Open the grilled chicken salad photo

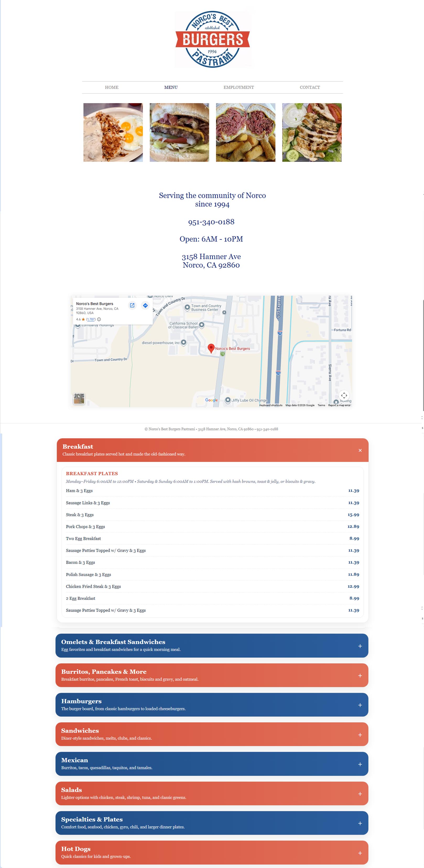[x=312, y=132]
